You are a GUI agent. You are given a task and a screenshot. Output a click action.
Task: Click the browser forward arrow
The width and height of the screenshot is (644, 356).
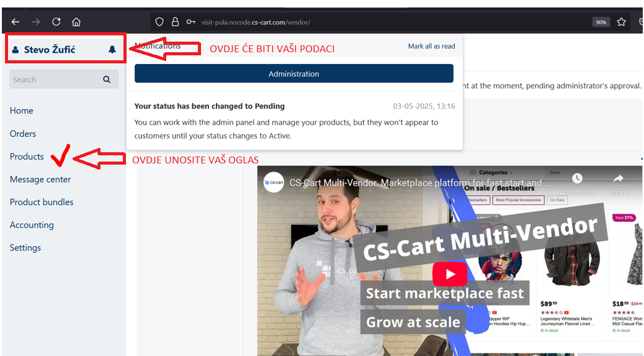(x=36, y=22)
